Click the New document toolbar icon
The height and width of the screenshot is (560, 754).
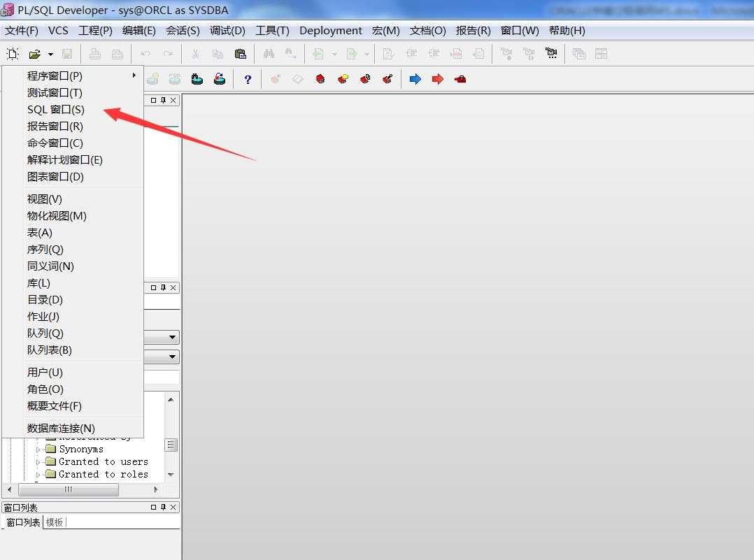pos(13,54)
